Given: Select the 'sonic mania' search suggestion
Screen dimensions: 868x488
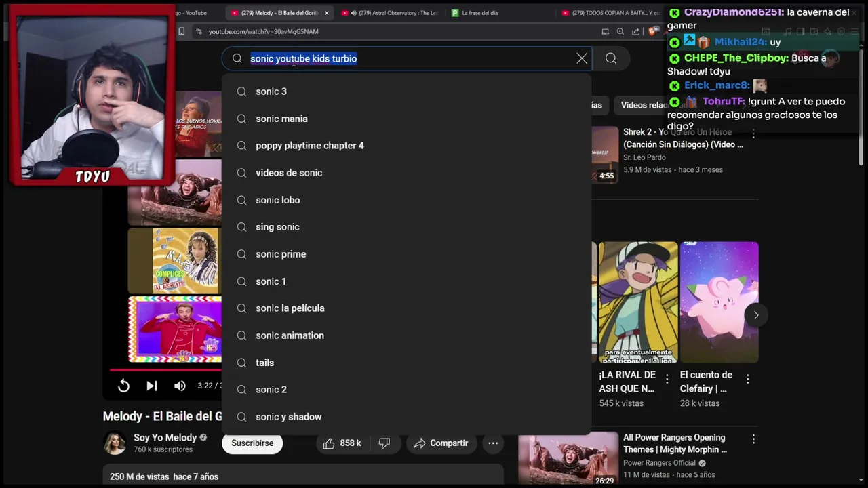Looking at the screenshot, I should (406, 119).
